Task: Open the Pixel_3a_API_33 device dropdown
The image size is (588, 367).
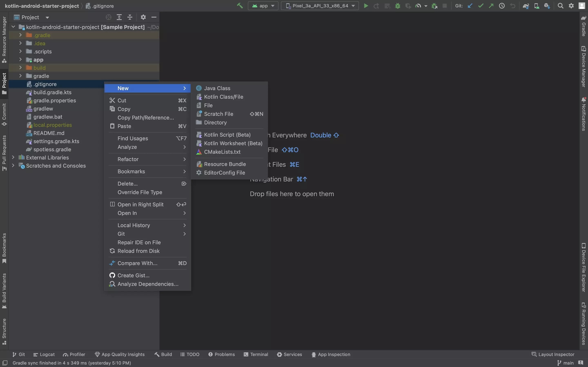Action: point(320,6)
